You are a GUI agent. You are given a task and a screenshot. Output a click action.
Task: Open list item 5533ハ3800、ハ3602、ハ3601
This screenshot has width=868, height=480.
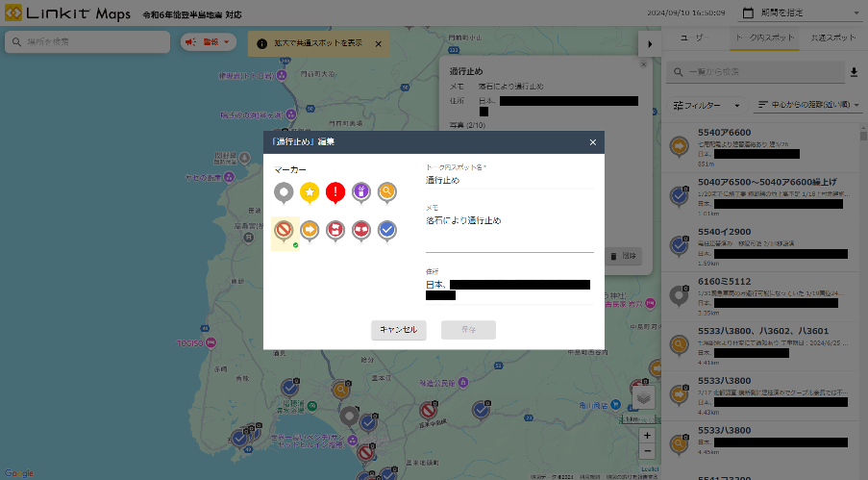pos(761,346)
